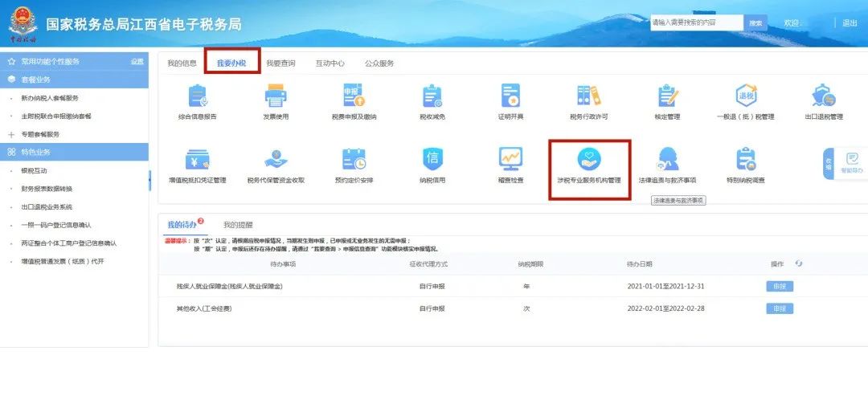868x408 pixels.
Task: Open 综合信息报告 icon
Action: pyautogui.click(x=197, y=96)
